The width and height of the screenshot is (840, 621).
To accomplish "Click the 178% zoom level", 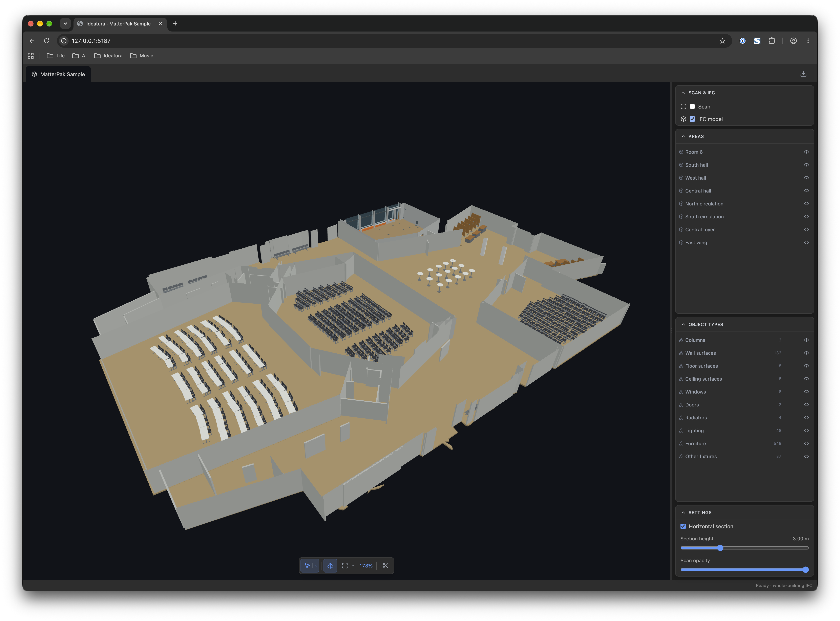I will point(366,566).
